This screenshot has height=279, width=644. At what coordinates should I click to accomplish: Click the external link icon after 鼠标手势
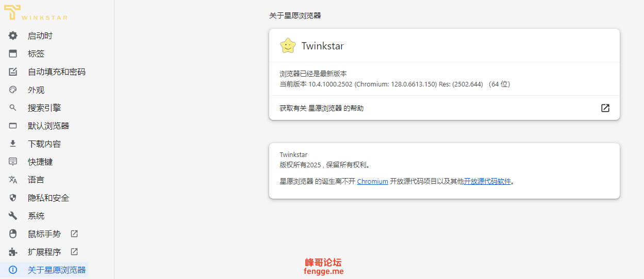coord(74,234)
